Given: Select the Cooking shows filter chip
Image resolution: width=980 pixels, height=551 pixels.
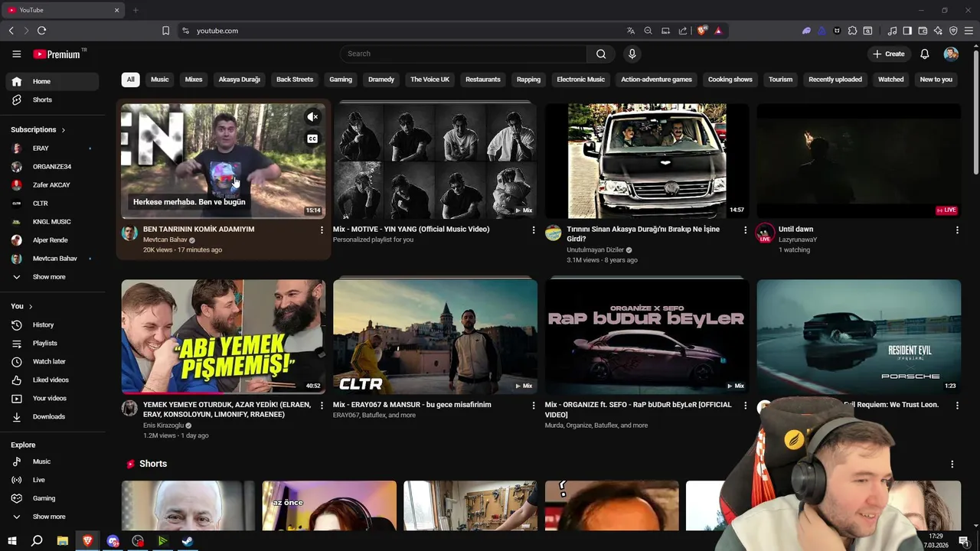Looking at the screenshot, I should 730,80.
